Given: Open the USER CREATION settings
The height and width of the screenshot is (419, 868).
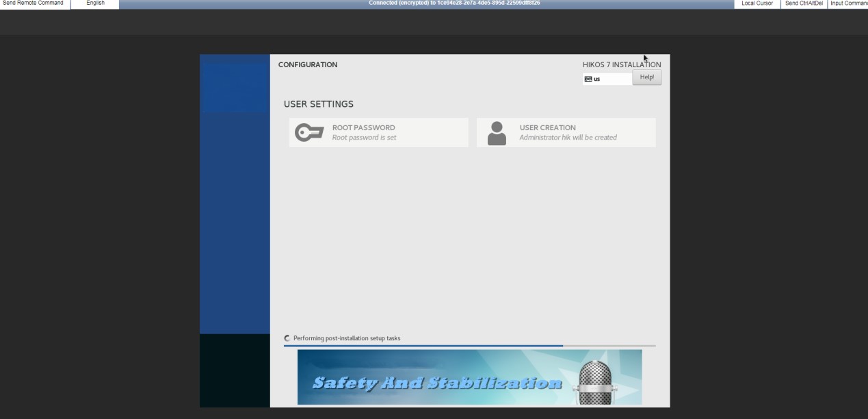Looking at the screenshot, I should 566,132.
